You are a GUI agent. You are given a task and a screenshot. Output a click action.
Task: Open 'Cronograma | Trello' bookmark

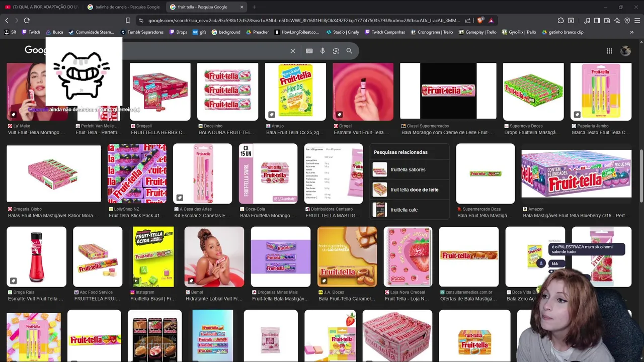[432, 32]
